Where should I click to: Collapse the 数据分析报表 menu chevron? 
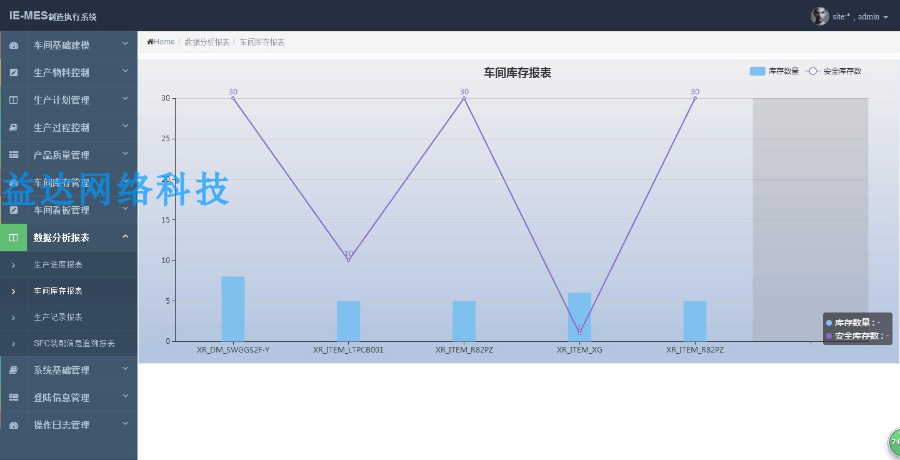(x=125, y=237)
